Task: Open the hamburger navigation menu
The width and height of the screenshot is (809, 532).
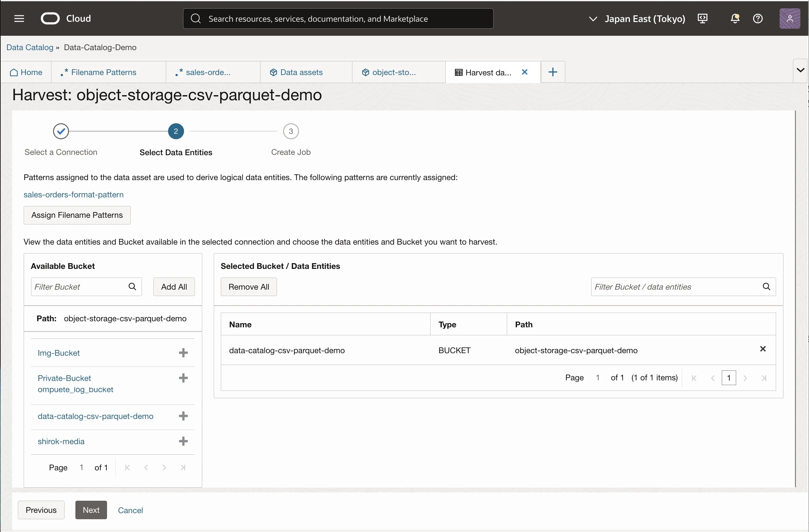Action: click(x=19, y=18)
